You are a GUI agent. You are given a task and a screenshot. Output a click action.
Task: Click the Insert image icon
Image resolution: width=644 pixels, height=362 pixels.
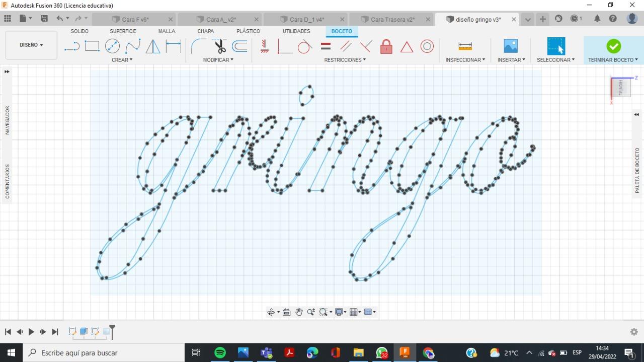511,46
